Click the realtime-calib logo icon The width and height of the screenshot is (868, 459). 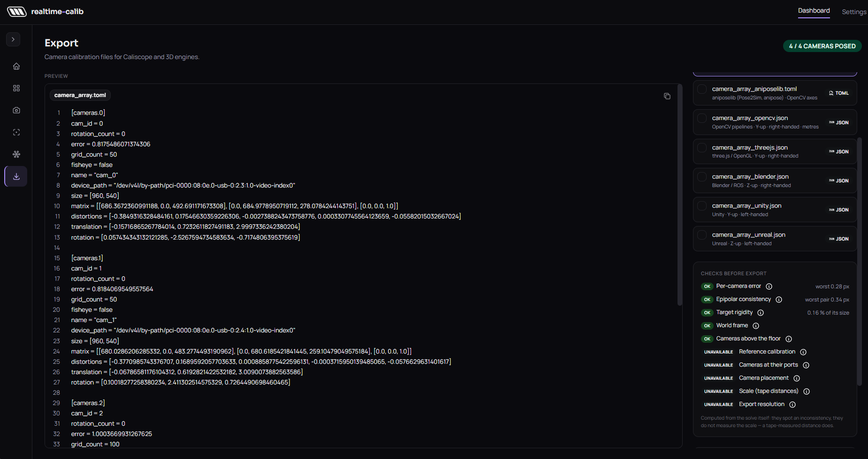click(x=17, y=12)
